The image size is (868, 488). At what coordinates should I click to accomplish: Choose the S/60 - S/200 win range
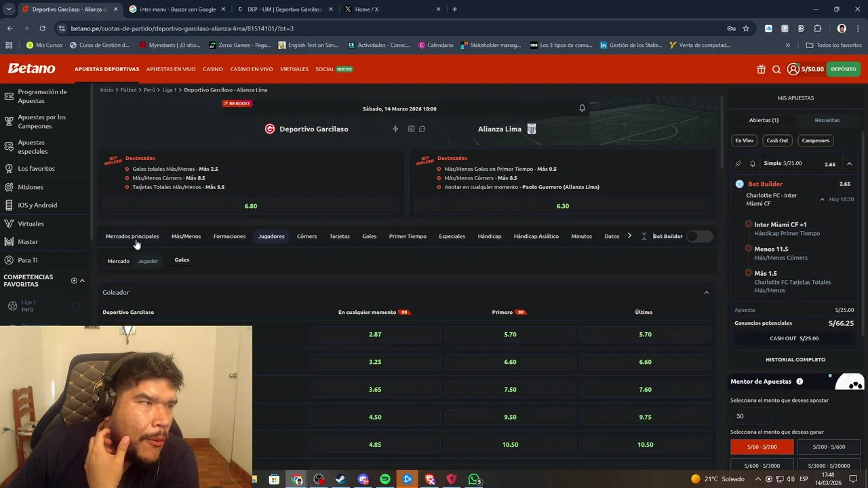(762, 447)
